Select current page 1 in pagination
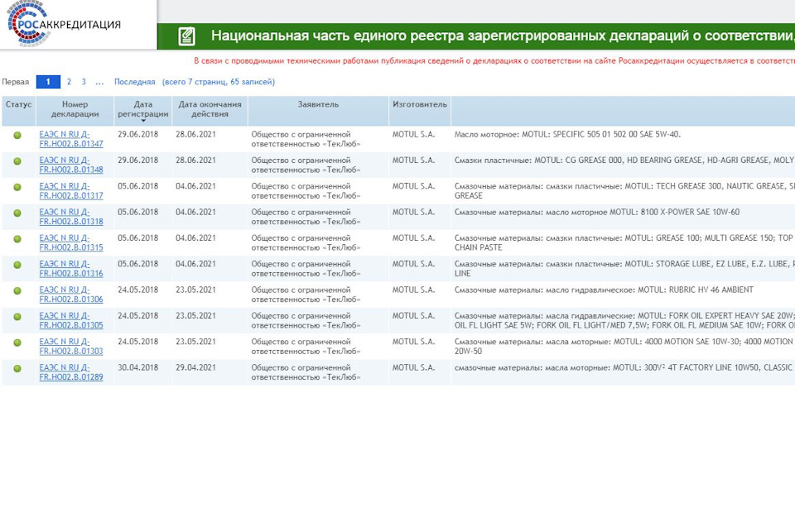This screenshot has width=795, height=532. [48, 82]
